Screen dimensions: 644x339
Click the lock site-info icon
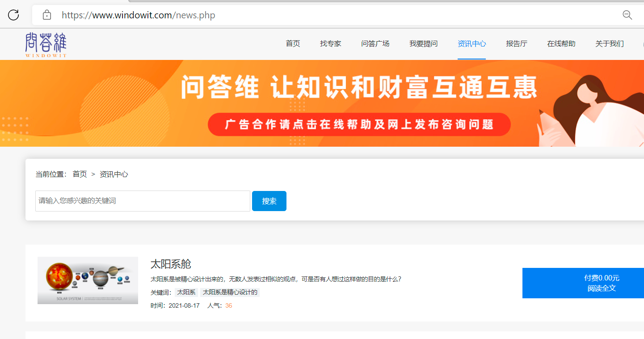coord(46,15)
